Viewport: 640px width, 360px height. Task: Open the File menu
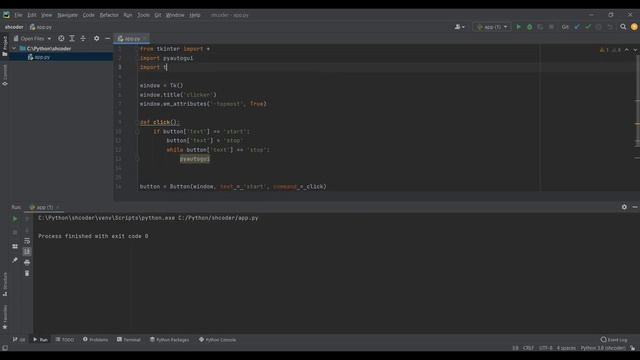tap(18, 15)
